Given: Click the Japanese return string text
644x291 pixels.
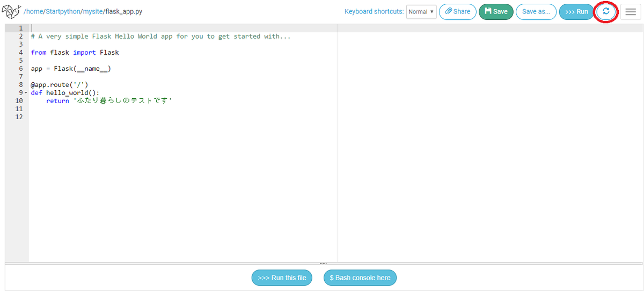Looking at the screenshot, I should click(122, 100).
